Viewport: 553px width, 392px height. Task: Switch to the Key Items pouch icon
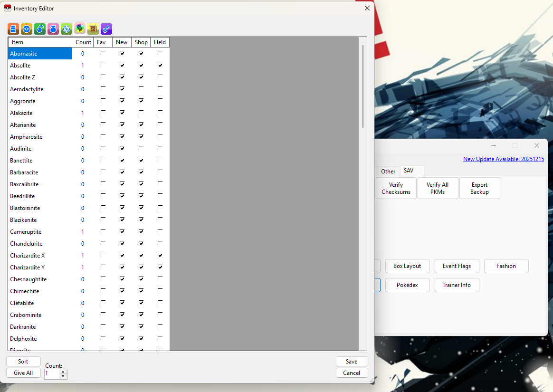(x=106, y=29)
